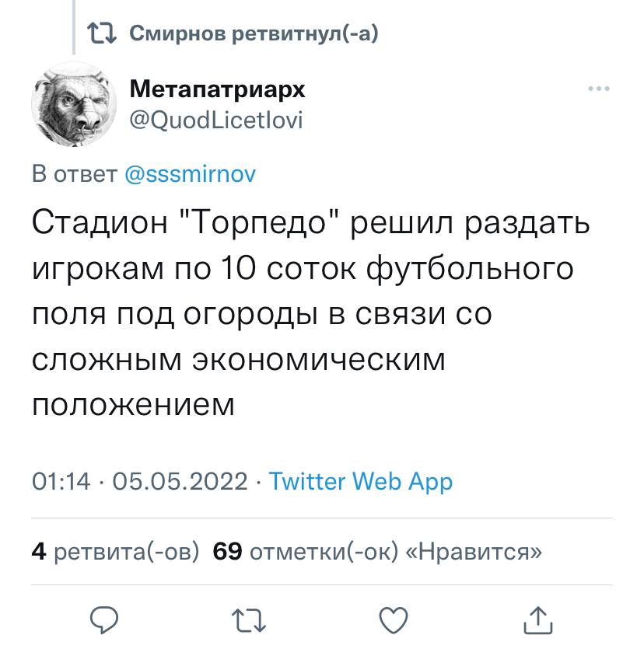Open the @QuodLicetIovi handle

215,120
